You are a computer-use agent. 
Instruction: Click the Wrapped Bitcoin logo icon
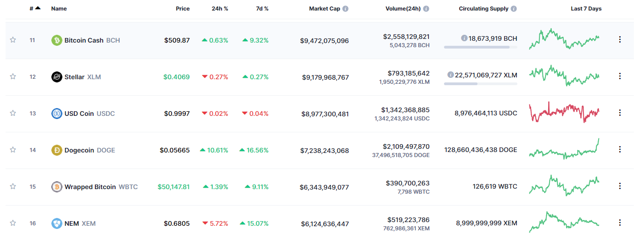[x=56, y=187]
